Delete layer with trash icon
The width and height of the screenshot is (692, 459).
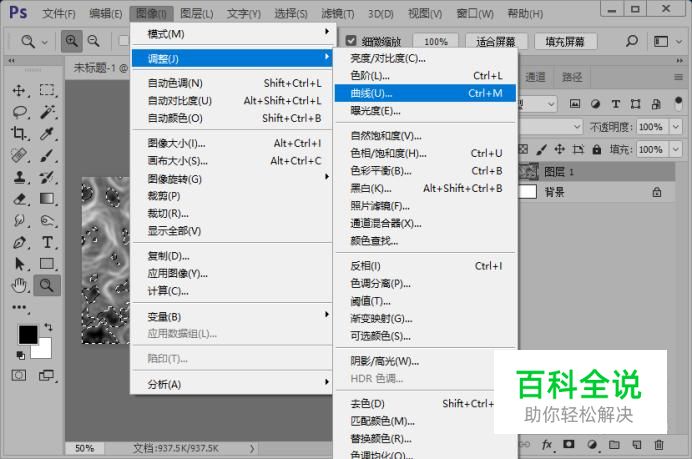pyautogui.click(x=659, y=444)
